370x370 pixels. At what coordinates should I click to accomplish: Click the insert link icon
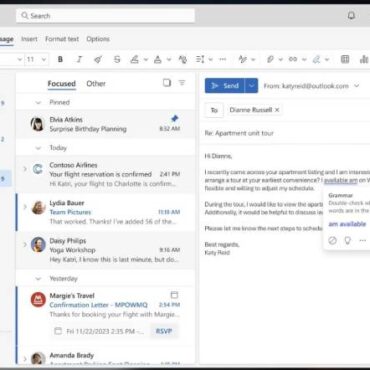pos(293,59)
